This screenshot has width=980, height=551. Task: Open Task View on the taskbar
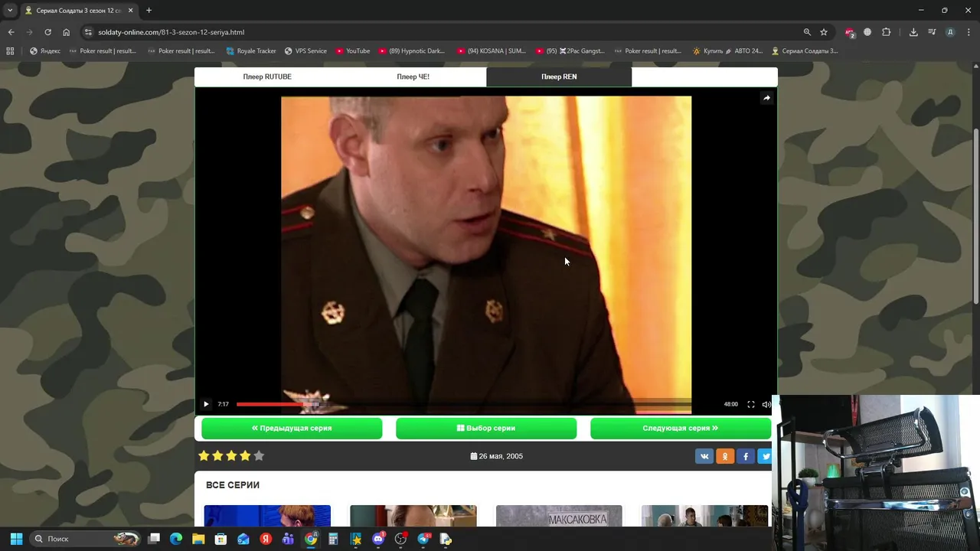[x=154, y=539]
